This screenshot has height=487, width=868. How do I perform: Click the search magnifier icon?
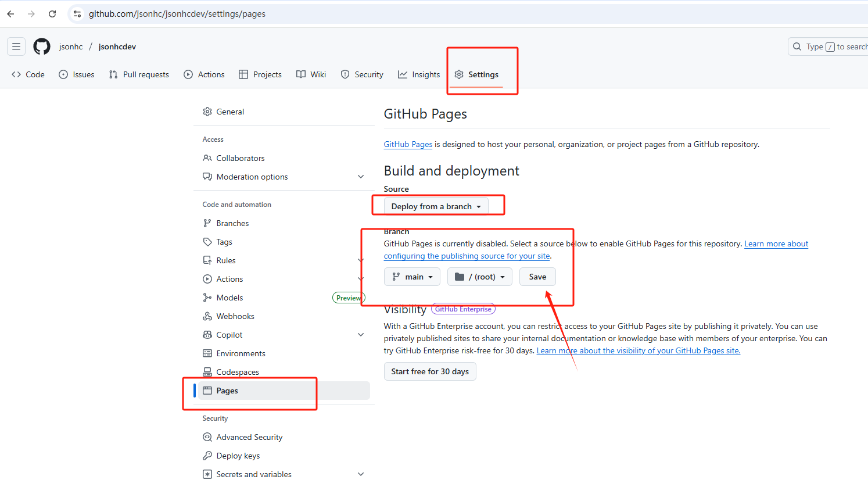(797, 46)
